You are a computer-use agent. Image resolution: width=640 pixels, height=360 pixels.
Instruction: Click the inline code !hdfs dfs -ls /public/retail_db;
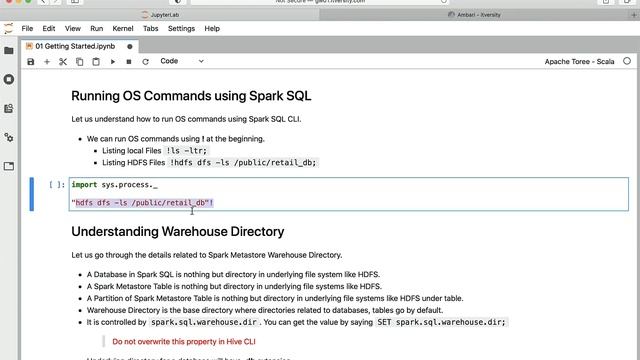coord(243,162)
